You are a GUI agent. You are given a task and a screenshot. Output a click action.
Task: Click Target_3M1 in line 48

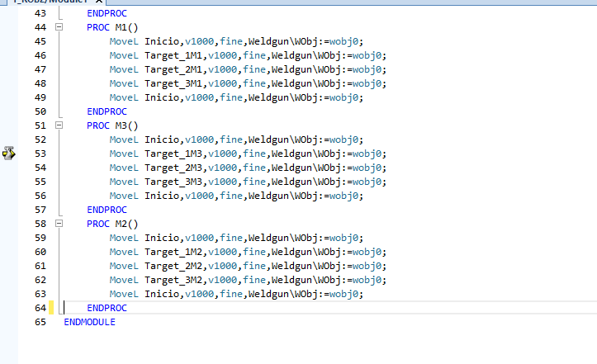click(x=173, y=83)
